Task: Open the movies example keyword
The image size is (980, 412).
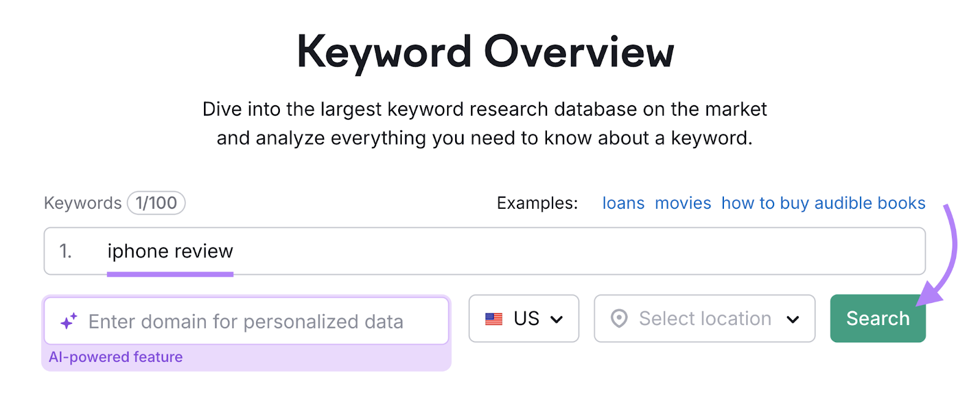Action: click(x=682, y=203)
